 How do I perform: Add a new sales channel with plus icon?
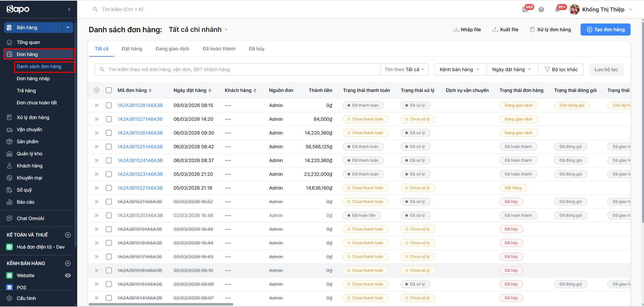coord(68,263)
